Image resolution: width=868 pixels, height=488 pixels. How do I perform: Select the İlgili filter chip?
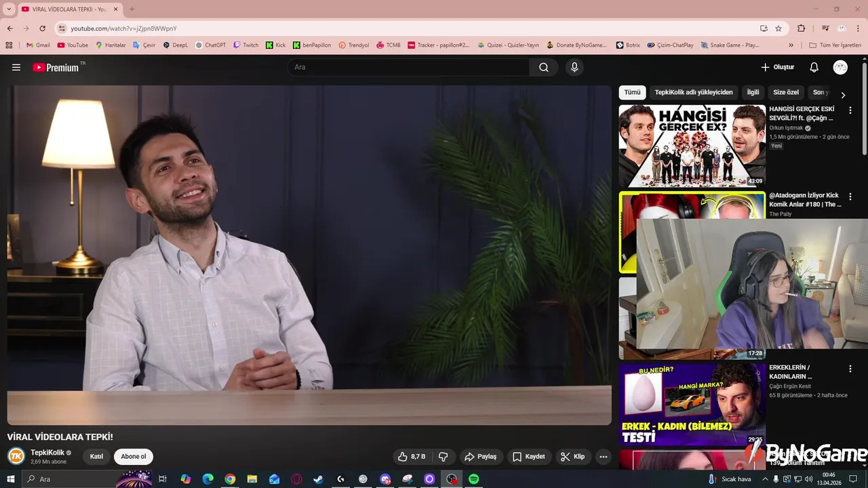pos(753,92)
